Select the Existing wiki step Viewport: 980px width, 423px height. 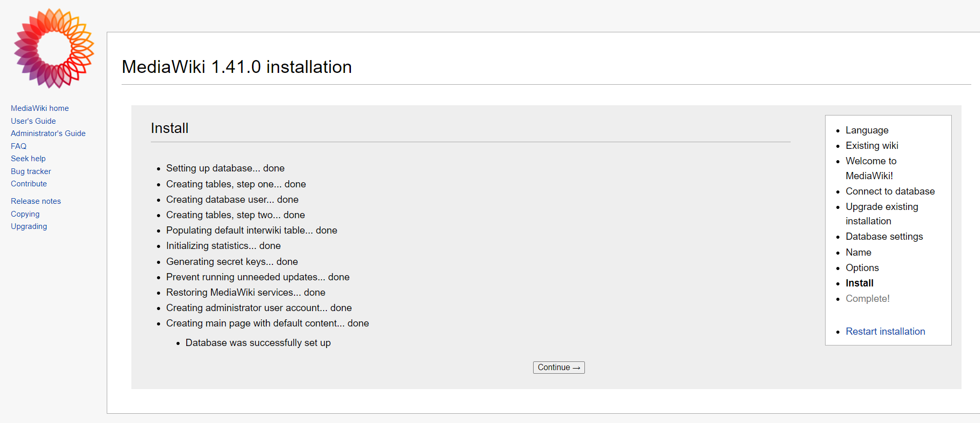pyautogui.click(x=872, y=146)
